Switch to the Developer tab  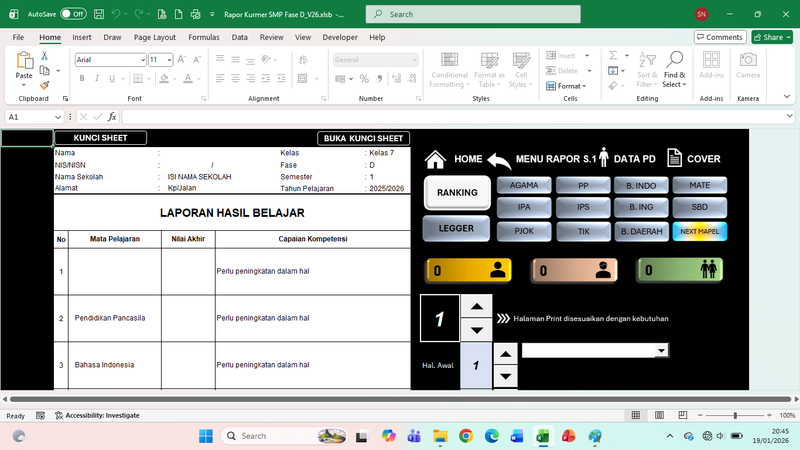[339, 37]
